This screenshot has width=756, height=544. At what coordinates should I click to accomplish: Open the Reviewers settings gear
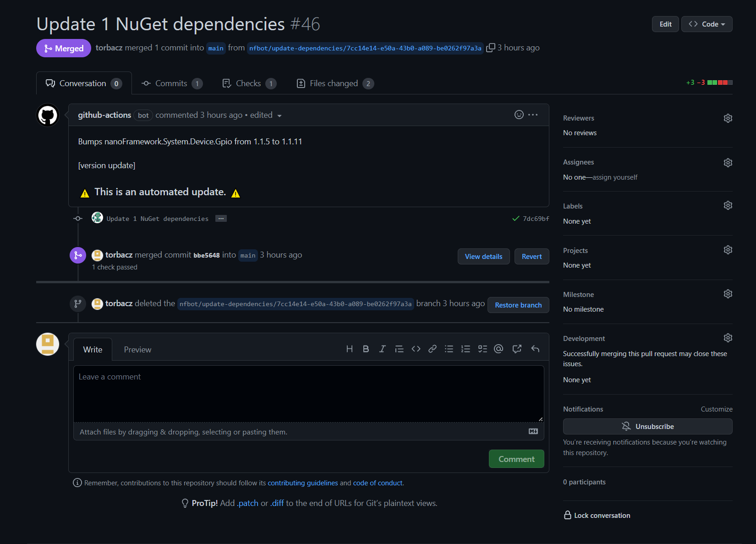pyautogui.click(x=728, y=118)
